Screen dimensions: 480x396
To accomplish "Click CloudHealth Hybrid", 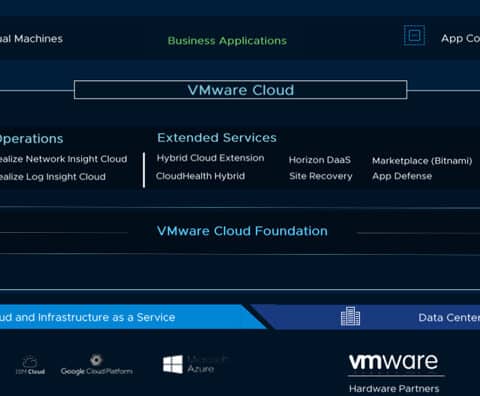I will pyautogui.click(x=200, y=176).
